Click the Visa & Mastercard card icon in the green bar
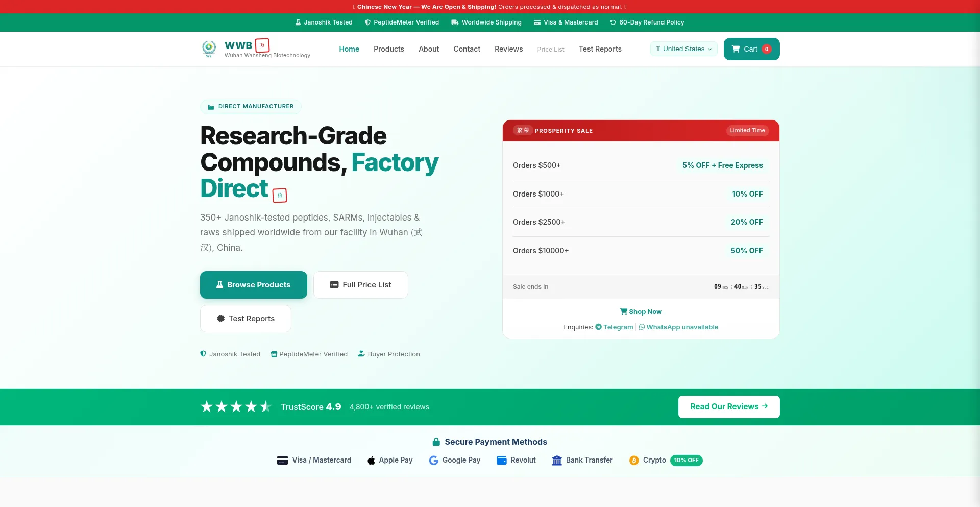Image resolution: width=980 pixels, height=507 pixels. tap(537, 22)
